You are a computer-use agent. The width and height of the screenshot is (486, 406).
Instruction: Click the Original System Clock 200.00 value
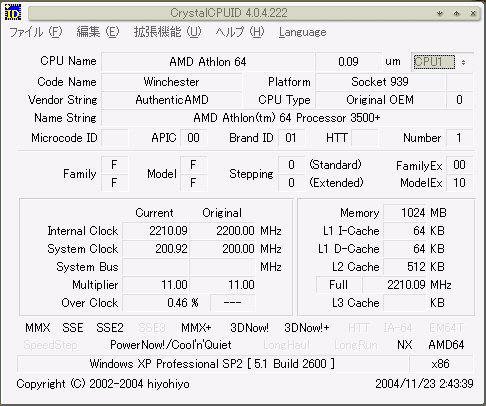[x=222, y=249]
